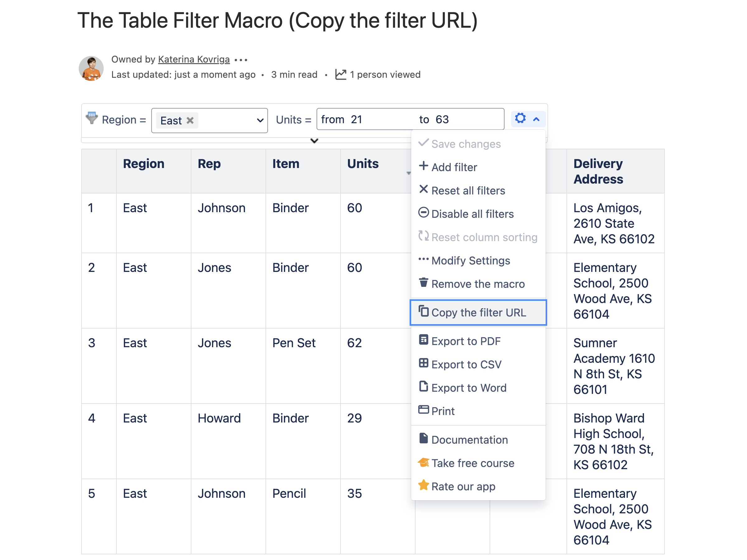Viewport: 747px width, 560px height.
Task: Click the trash icon to remove the macro
Action: [424, 283]
